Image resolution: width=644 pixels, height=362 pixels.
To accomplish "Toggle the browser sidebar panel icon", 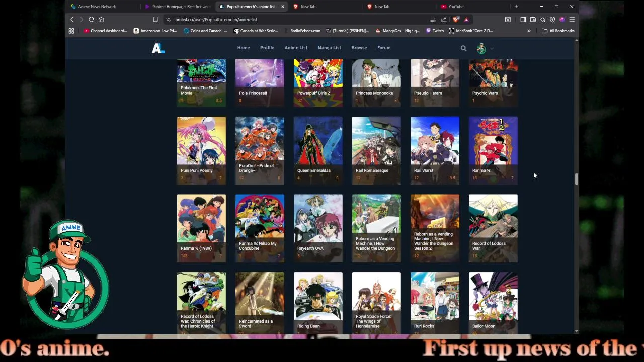I will point(523,20).
